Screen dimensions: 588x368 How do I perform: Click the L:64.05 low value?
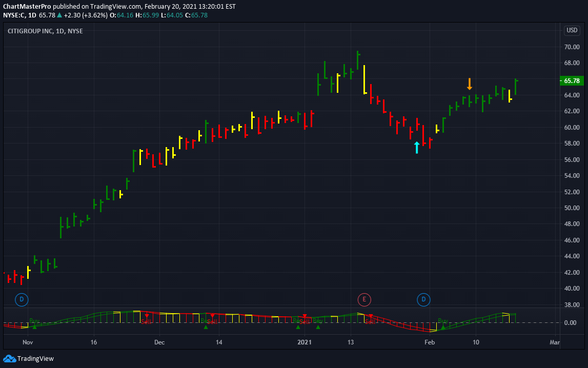(172, 15)
